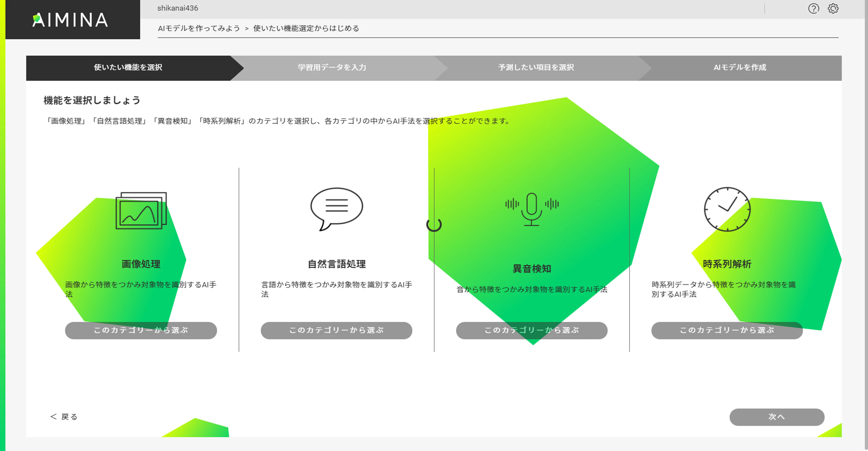Click the 画像処理 category title
The width and height of the screenshot is (868, 451).
pyautogui.click(x=141, y=264)
